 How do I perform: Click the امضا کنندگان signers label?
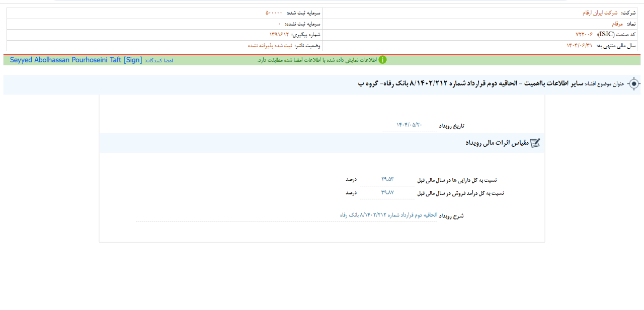(158, 60)
